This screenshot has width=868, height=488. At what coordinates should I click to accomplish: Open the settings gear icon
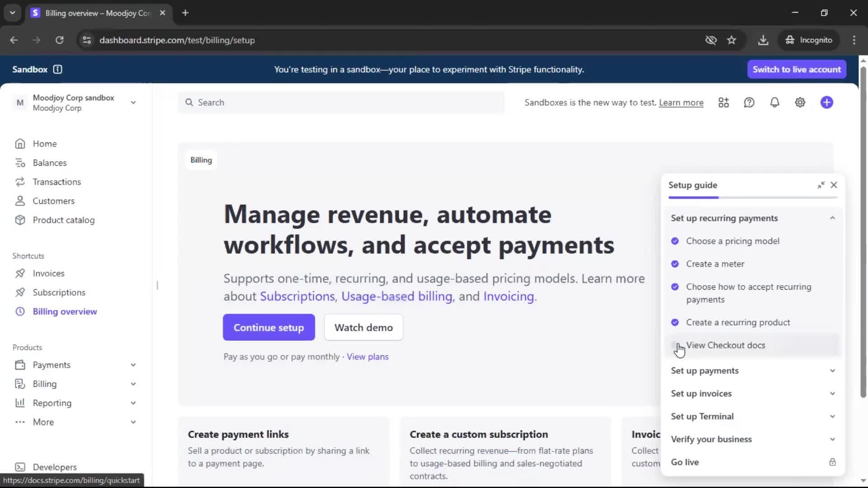coord(800,103)
